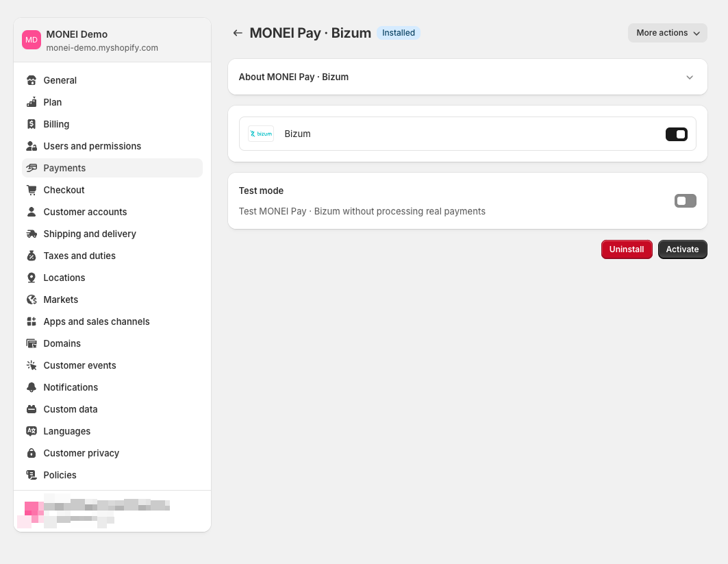Click the Installed status badge
Image resolution: width=728 pixels, height=564 pixels.
point(399,33)
